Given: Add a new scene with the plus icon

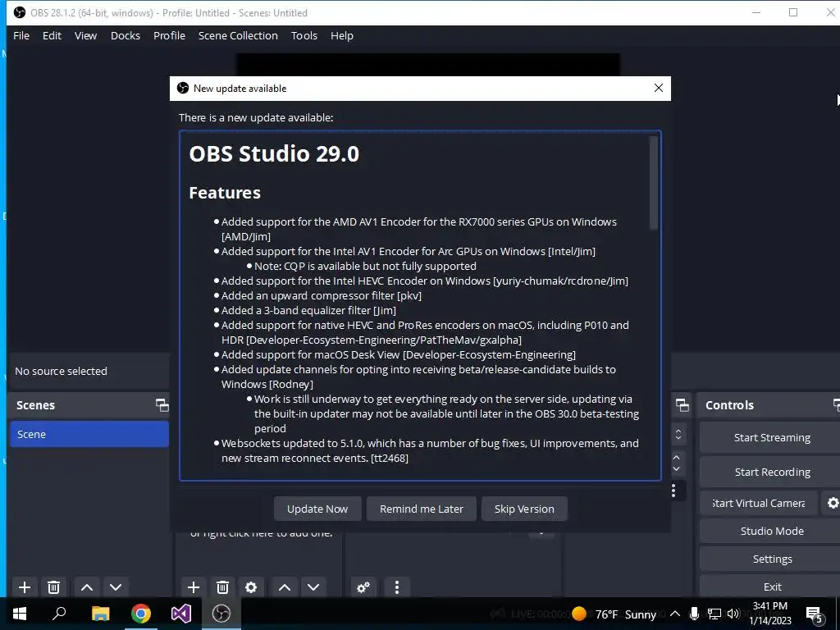Looking at the screenshot, I should pos(24,587).
